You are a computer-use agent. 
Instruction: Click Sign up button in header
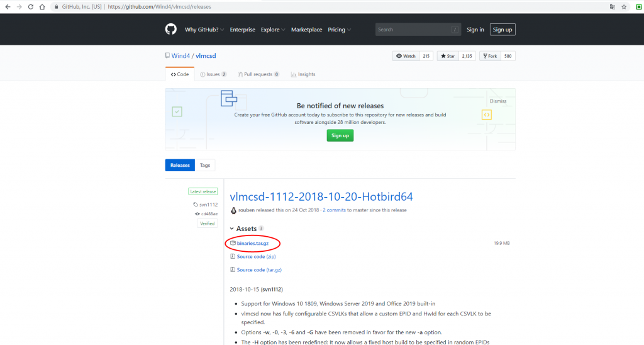tap(502, 30)
